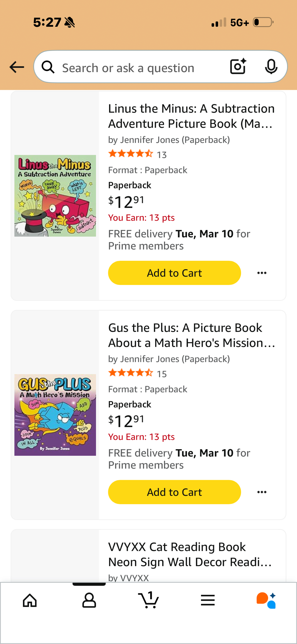Screen dimensions: 297x644
Task: Tap the back arrow icon
Action: click(17, 67)
